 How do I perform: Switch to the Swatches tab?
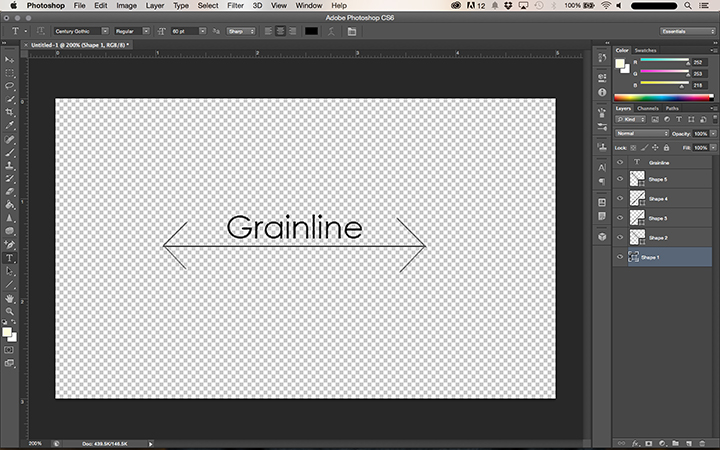tap(645, 50)
